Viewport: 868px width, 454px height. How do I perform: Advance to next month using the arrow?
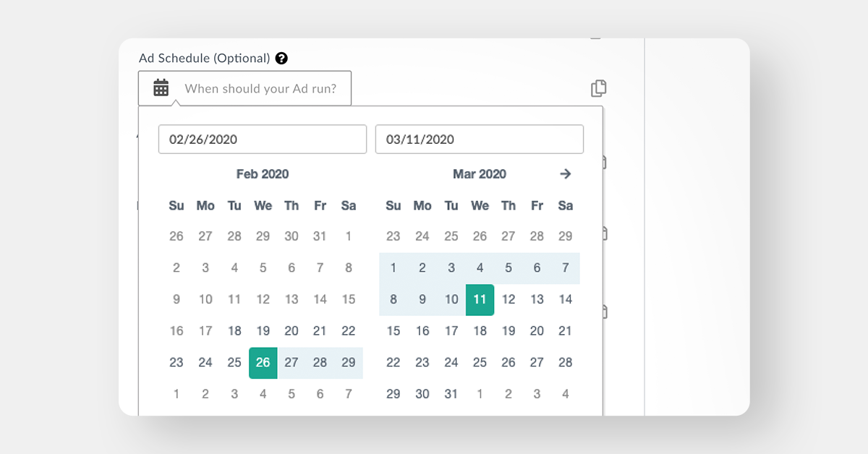[x=566, y=174]
